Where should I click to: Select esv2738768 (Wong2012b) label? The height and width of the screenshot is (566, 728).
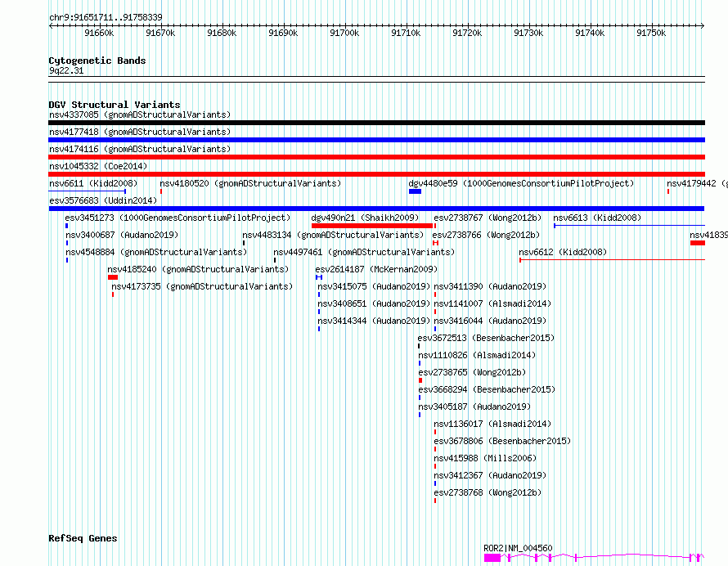pyautogui.click(x=488, y=492)
